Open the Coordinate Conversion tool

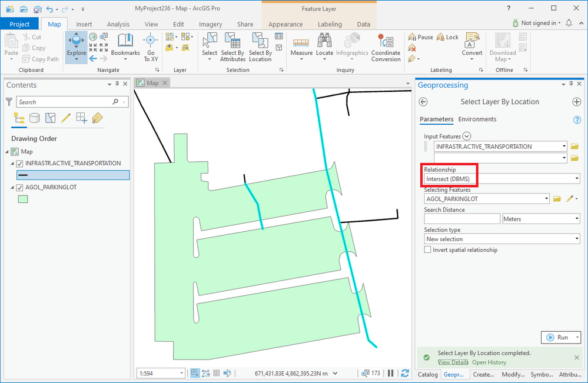386,47
